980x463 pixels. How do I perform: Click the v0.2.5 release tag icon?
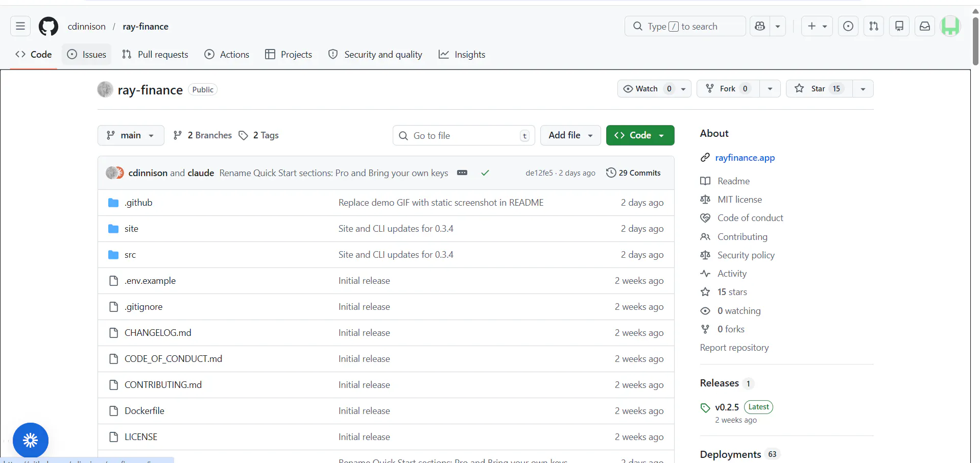click(705, 408)
